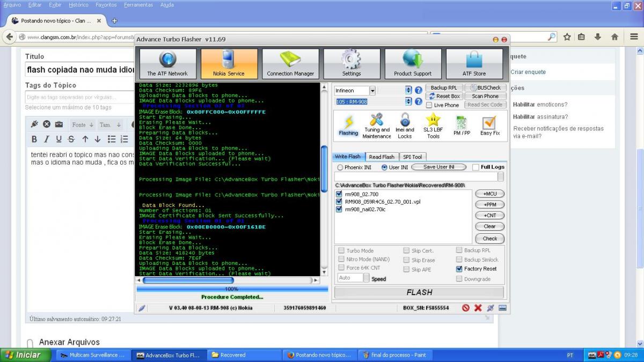Click the spinner arrows next to RM-908 model
The image size is (644, 362).
[x=408, y=101]
